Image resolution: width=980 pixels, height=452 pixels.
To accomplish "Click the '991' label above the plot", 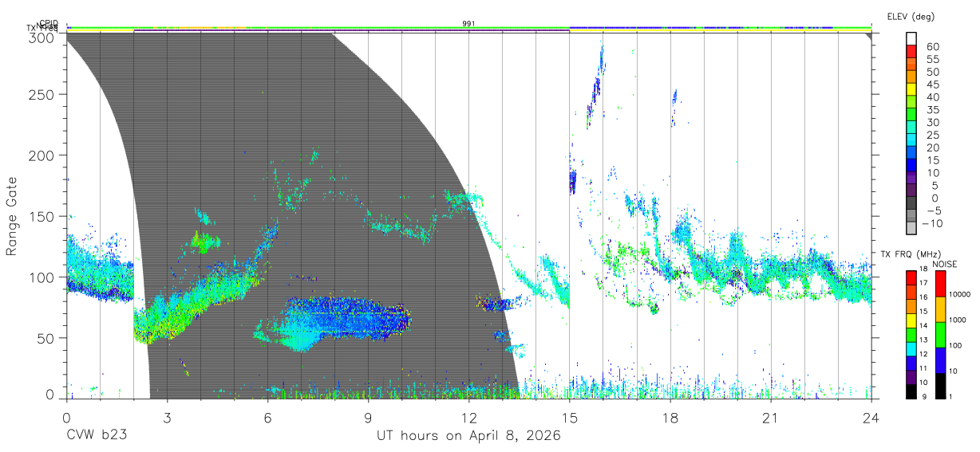I will click(468, 24).
